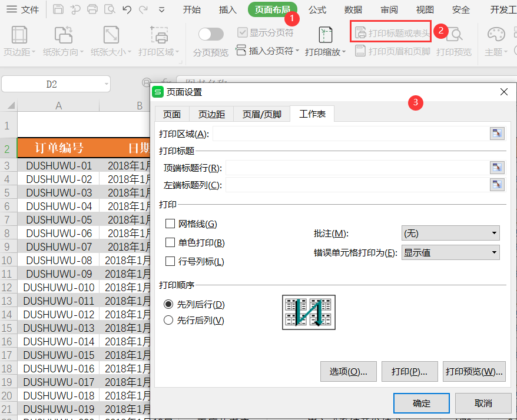
Task: Check the 单色打印 option
Action: 171,242
